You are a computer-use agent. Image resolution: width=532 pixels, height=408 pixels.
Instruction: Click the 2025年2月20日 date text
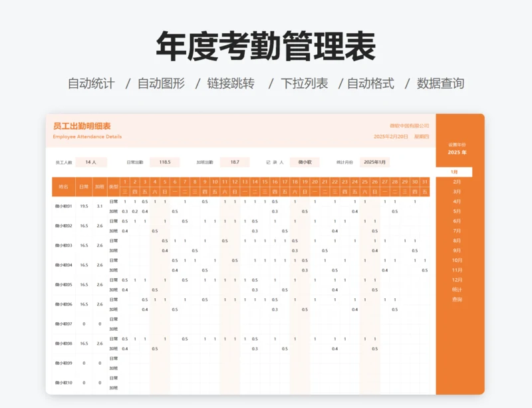coord(391,136)
